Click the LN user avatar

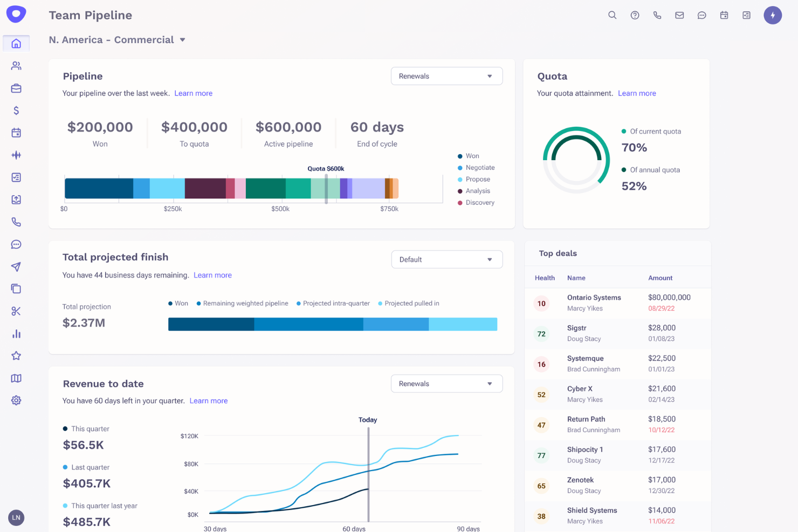[16, 518]
